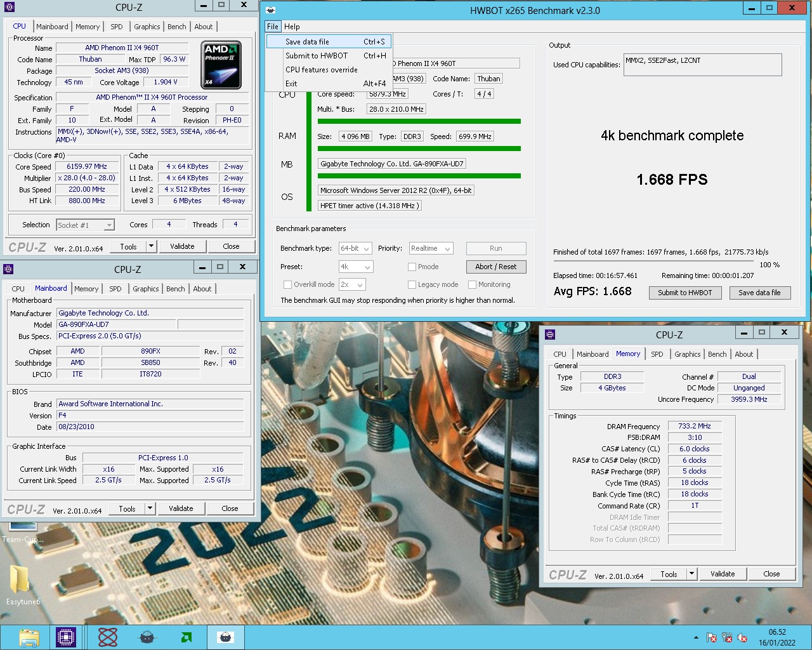Switch to Bench tab in top CPU-Z window
The height and width of the screenshot is (650, 812).
[x=177, y=26]
